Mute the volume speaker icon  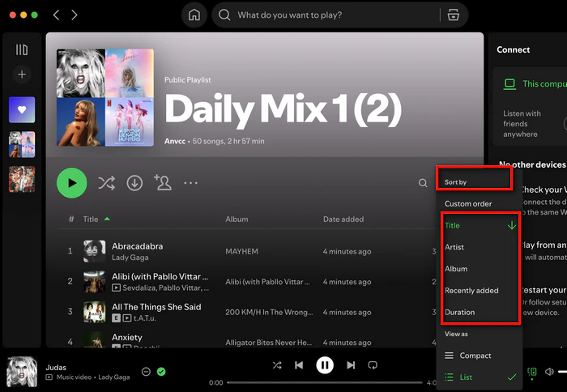(x=549, y=372)
